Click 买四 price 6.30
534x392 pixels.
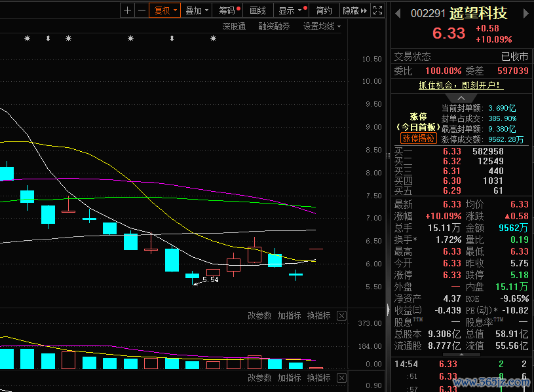click(452, 181)
